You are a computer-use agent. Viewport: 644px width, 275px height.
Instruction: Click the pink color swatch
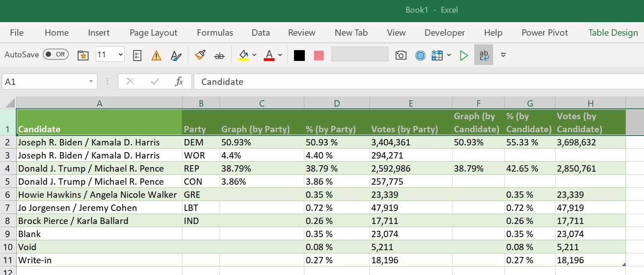tap(319, 55)
